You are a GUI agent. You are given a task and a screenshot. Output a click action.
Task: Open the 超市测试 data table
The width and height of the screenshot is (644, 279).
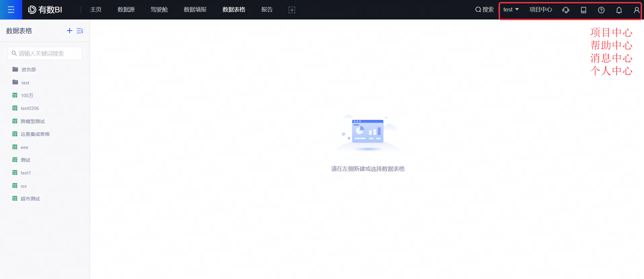coord(30,199)
